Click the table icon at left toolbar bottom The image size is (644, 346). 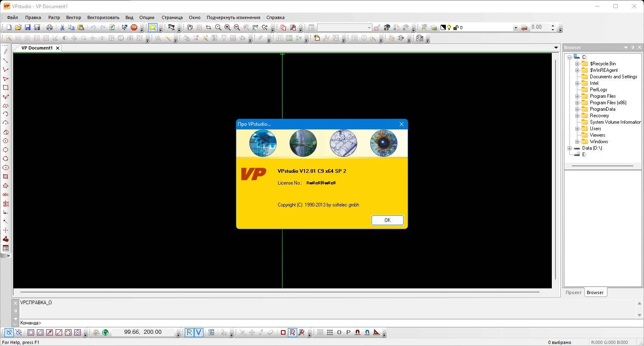(x=6, y=248)
